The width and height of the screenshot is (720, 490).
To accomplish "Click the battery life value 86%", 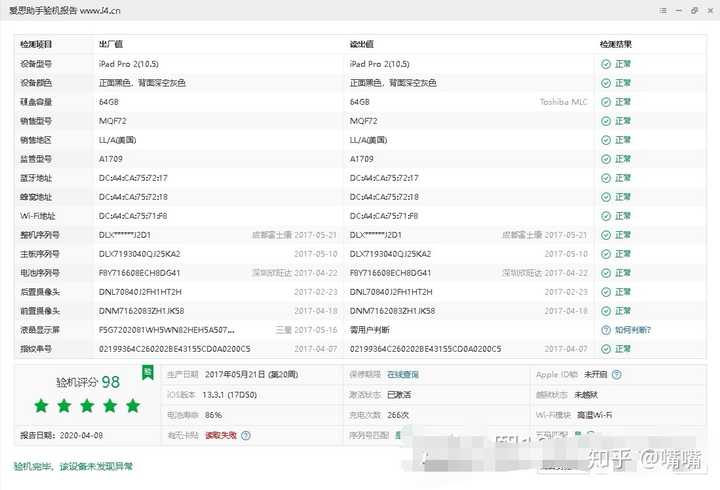I will click(213, 415).
